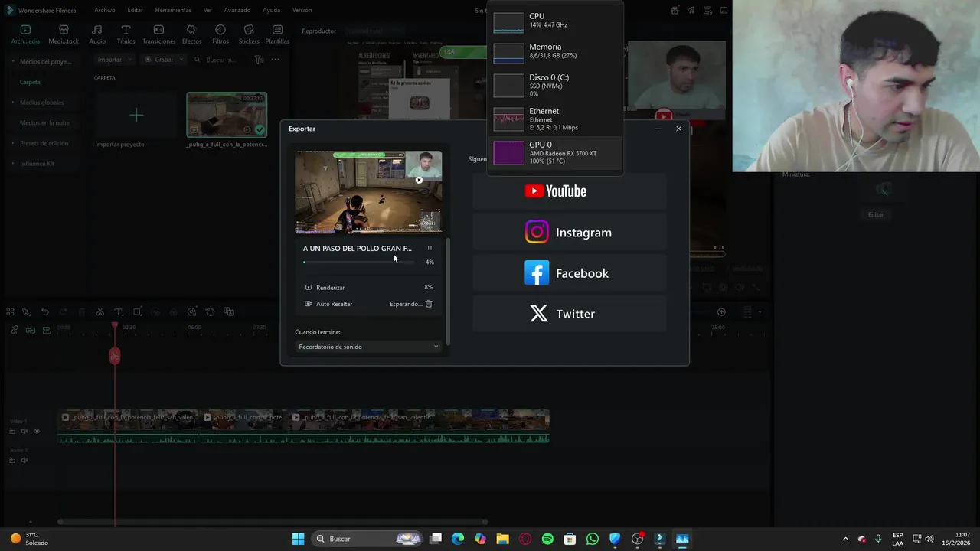Click the crop tool in timeline toolbar
This screenshot has height=551, width=980.
pyautogui.click(x=138, y=312)
